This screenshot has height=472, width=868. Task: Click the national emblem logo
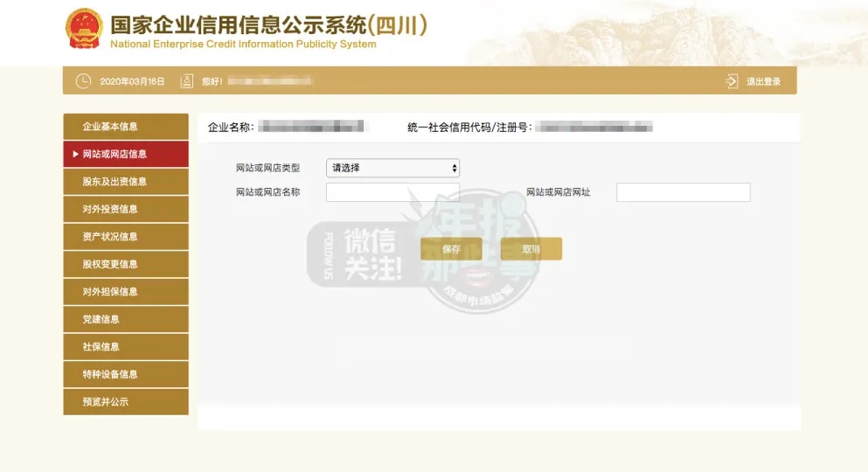[84, 30]
